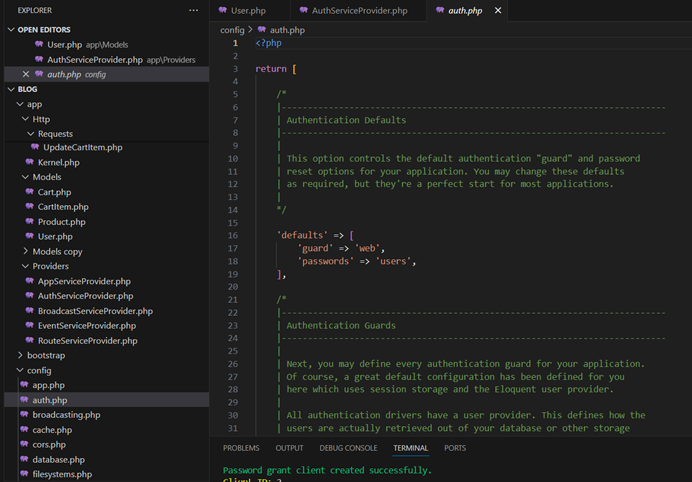
Task: Expand the bootstrap folder
Action: pyautogui.click(x=20, y=355)
